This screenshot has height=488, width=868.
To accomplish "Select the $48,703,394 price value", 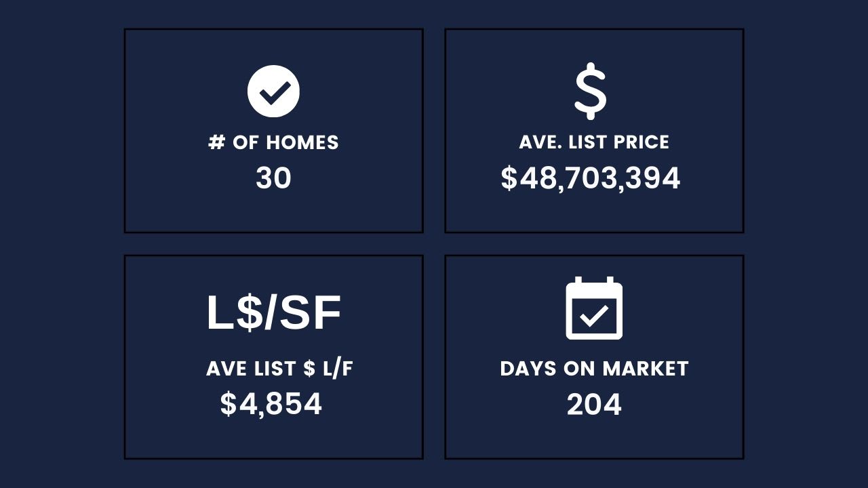I will point(591,178).
